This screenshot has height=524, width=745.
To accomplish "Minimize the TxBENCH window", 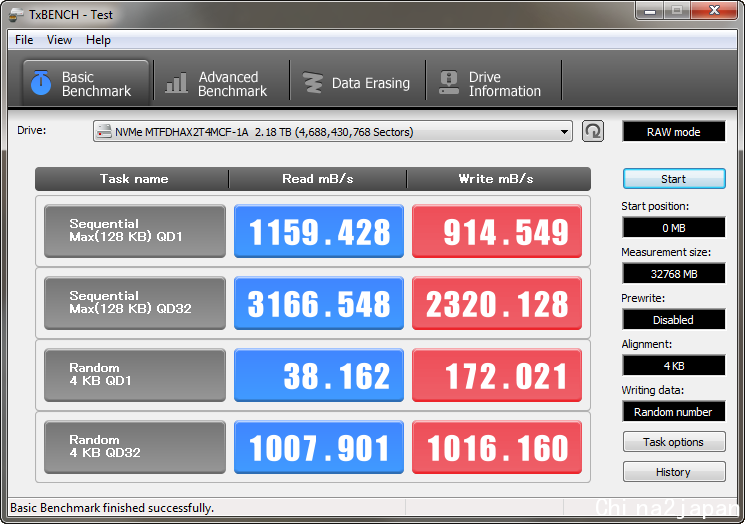I will tap(650, 10).
